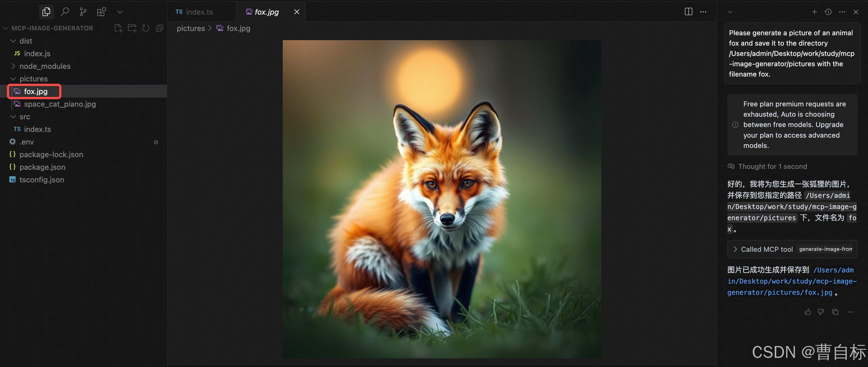Open space_cat_piano.jpg in the explorer
Viewport: 868px width, 367px height.
60,104
